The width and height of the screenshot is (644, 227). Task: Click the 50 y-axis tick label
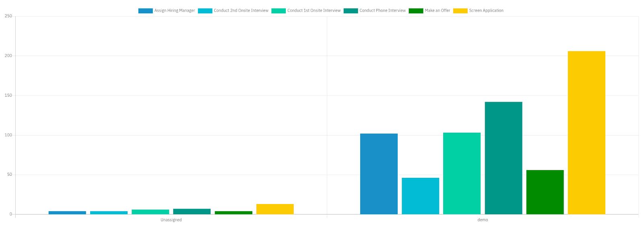[x=10, y=175]
